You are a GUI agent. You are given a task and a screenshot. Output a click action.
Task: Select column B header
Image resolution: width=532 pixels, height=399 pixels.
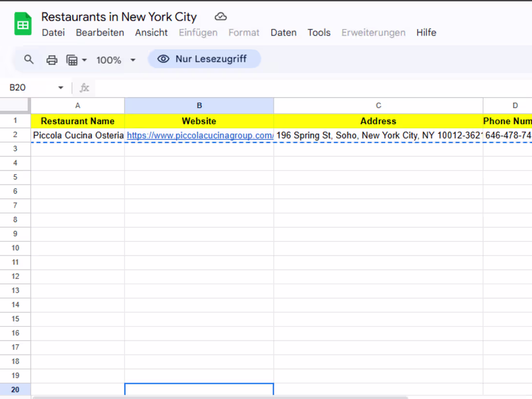tap(199, 105)
